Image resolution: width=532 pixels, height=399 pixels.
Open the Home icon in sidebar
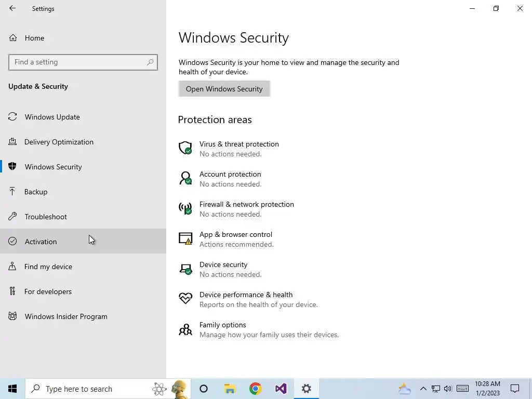coord(13,37)
